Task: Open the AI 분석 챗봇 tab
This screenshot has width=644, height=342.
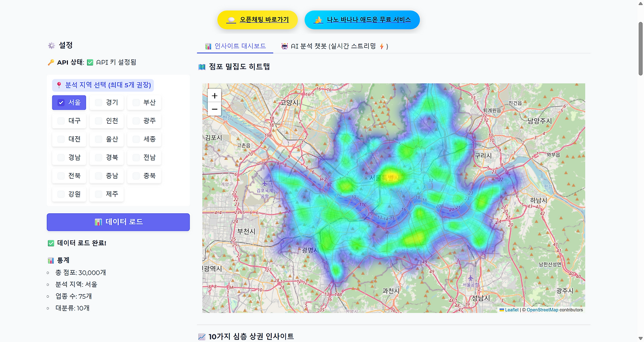Action: pyautogui.click(x=335, y=46)
